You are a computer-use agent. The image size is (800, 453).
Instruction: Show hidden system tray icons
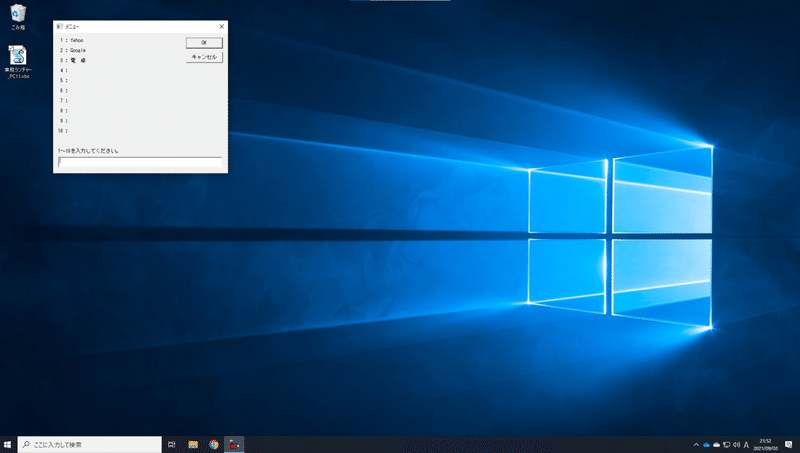(x=696, y=445)
